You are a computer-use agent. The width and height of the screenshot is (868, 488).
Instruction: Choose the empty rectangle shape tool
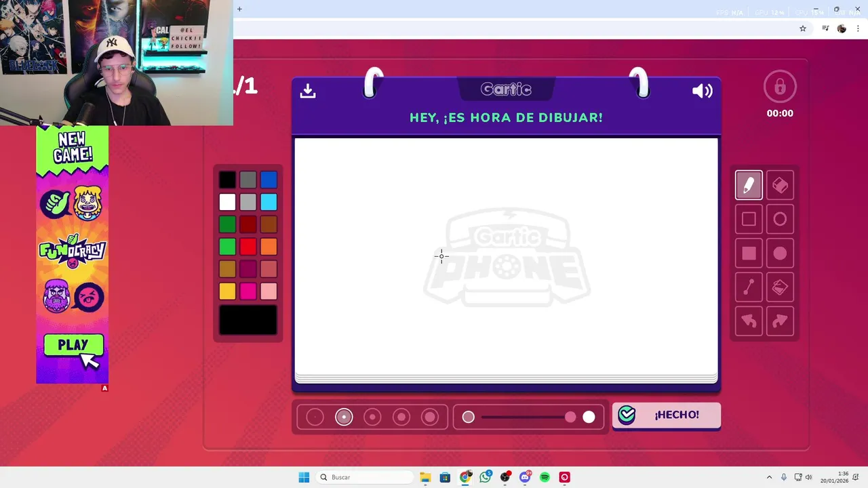(749, 219)
